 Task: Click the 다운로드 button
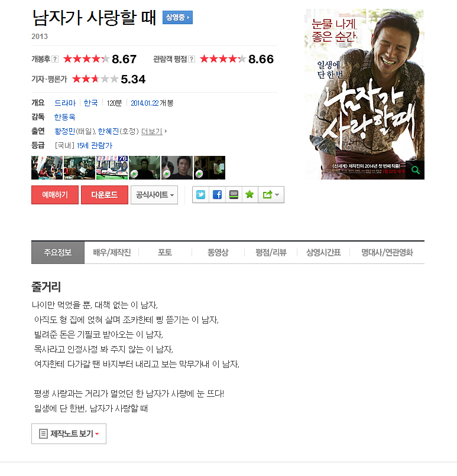105,195
